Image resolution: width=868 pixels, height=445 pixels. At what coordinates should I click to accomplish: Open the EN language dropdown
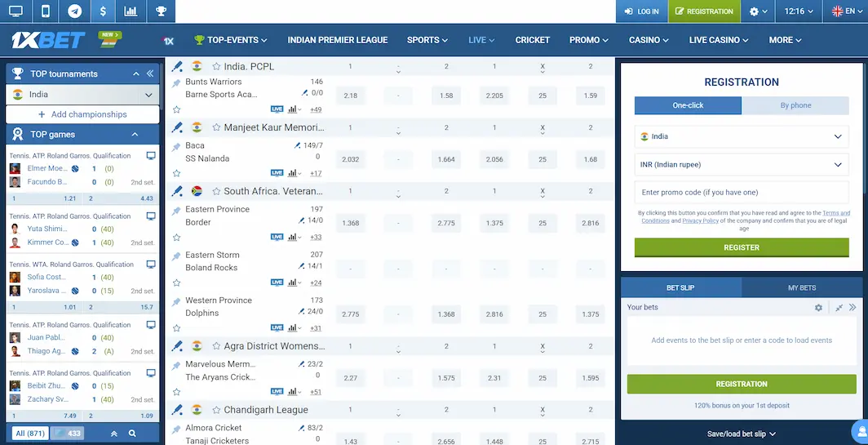click(x=845, y=11)
